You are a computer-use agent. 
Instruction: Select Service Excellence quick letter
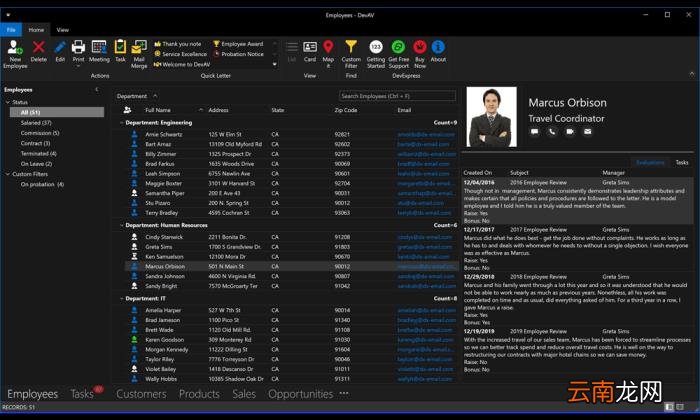181,54
